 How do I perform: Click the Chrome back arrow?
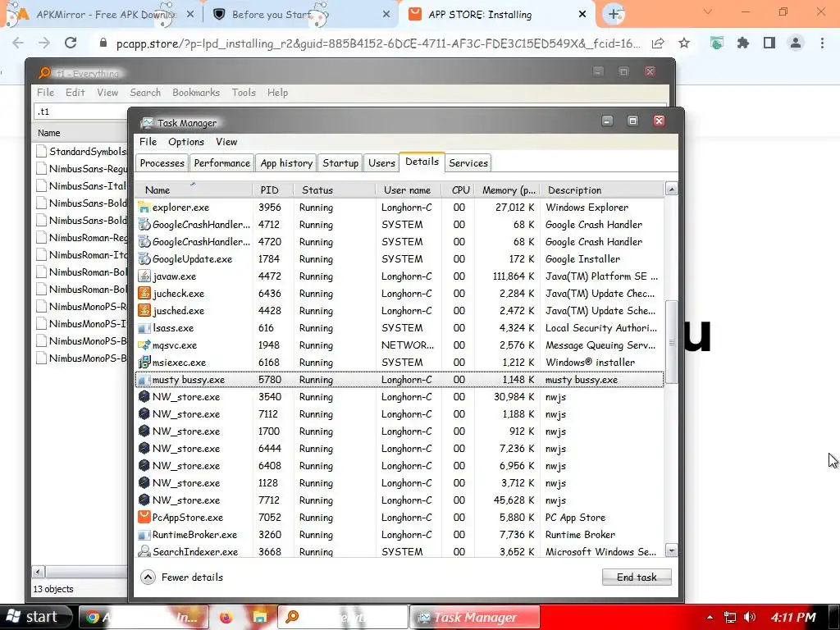(x=18, y=43)
